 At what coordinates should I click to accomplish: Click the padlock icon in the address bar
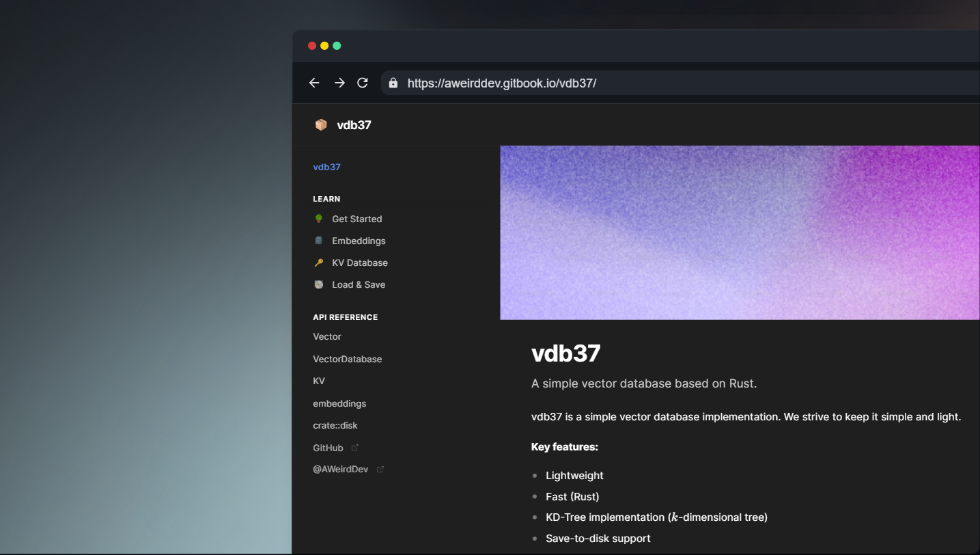(x=393, y=83)
